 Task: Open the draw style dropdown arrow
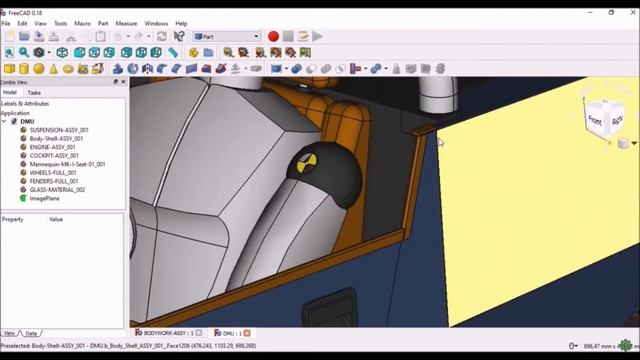click(49, 53)
